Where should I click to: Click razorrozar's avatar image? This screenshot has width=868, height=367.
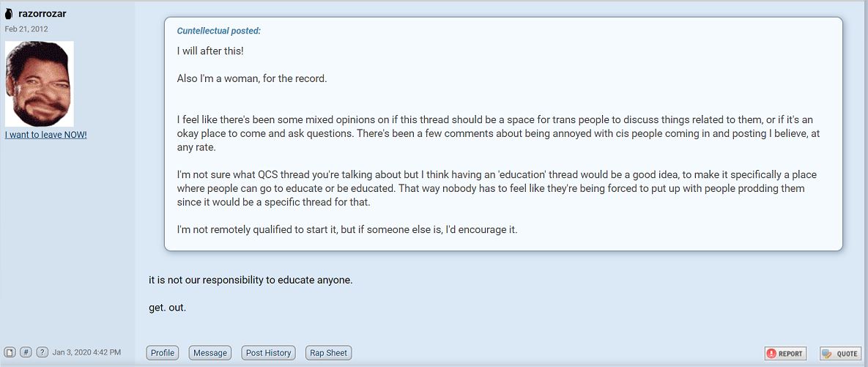click(40, 84)
